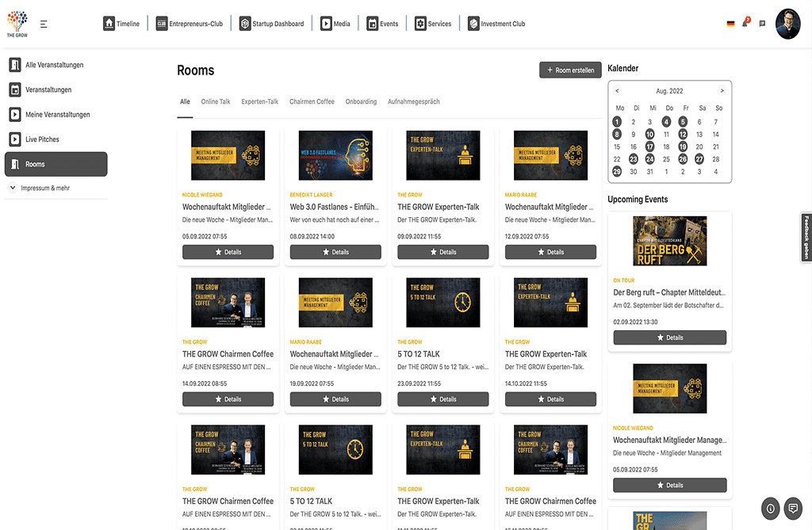Viewport: 812px width, 530px height.
Task: Open Media play icon
Action: [x=326, y=24]
